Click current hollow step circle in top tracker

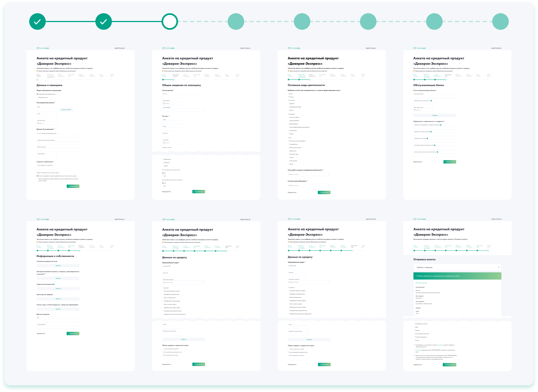(x=170, y=22)
